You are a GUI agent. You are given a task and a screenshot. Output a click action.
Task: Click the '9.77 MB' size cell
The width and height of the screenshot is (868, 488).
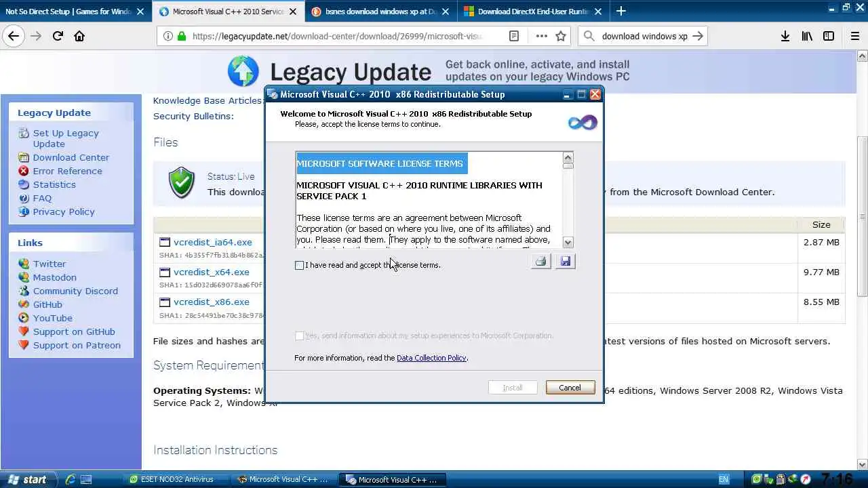(821, 272)
